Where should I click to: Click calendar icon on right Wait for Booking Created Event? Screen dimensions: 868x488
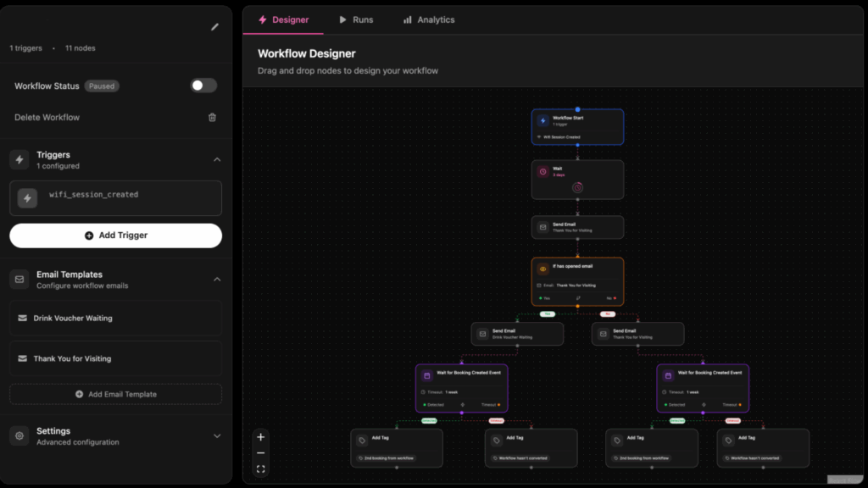668,375
